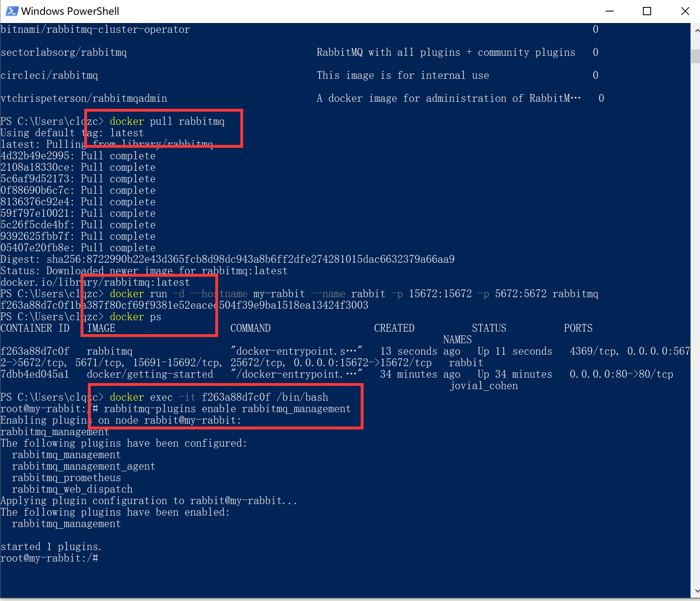
Task: Click '34 minutes ago' created cell
Action: [x=420, y=374]
